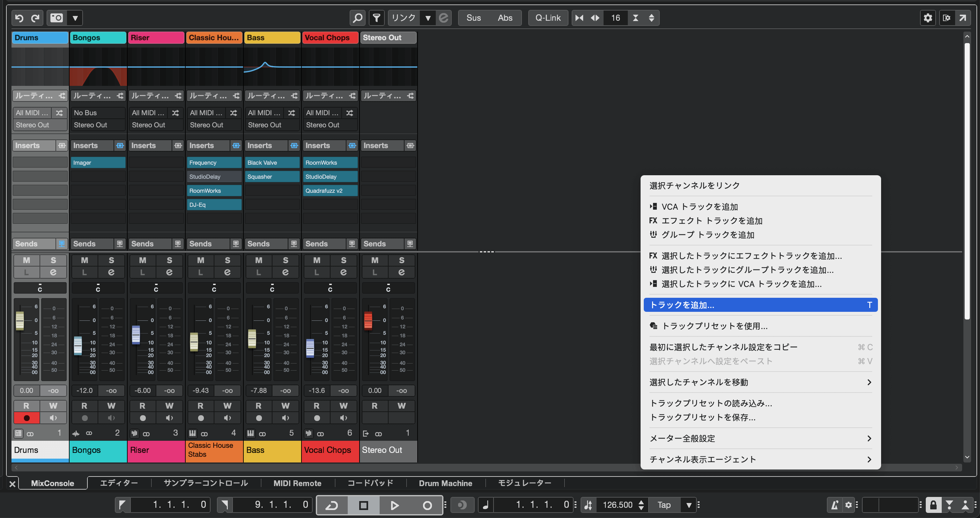Expand チャンネル表示エージェント submenu
The width and height of the screenshot is (980, 518).
[760, 459]
